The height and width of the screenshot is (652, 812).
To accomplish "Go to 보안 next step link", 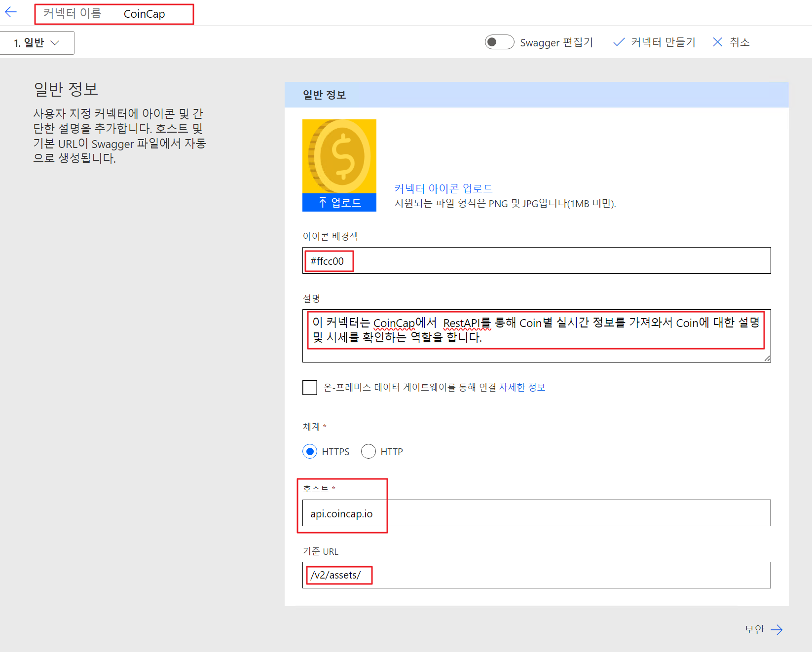I will (x=763, y=629).
